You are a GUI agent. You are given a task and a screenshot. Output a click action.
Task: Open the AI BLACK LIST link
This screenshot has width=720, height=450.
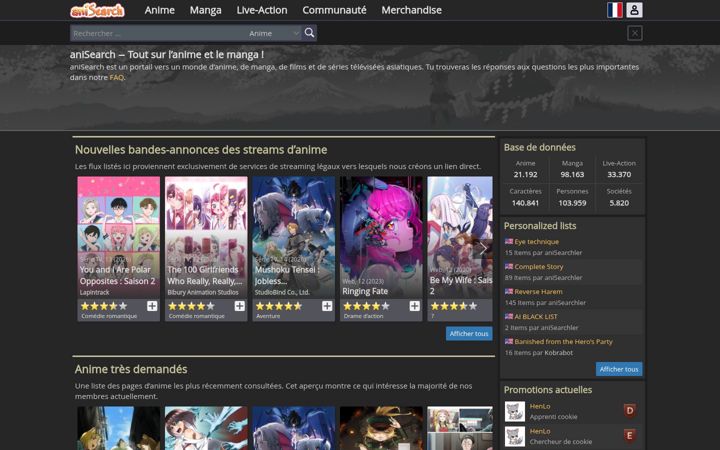tap(536, 316)
